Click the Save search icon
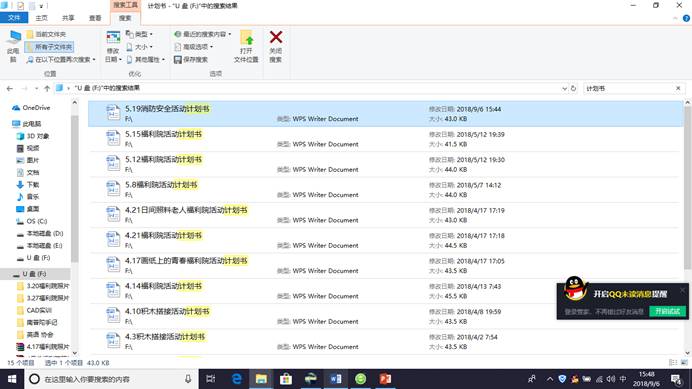692x389 pixels. pyautogui.click(x=178, y=60)
